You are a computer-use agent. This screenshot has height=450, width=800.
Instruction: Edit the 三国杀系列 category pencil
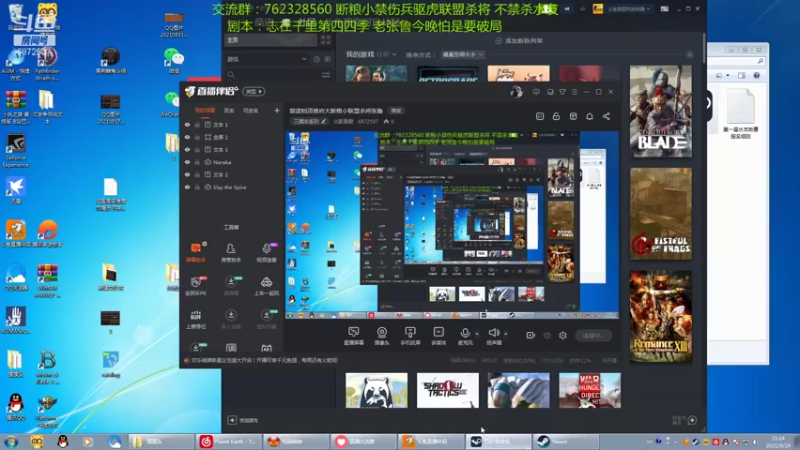click(x=323, y=121)
